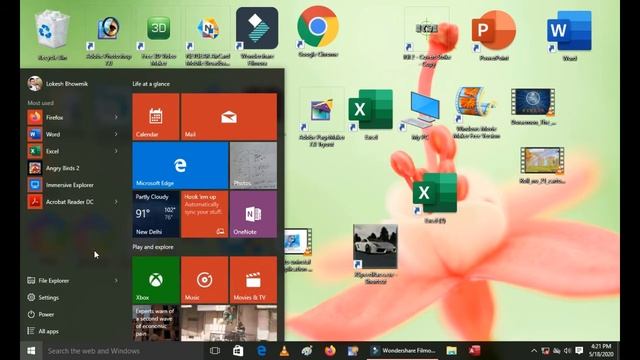Image resolution: width=640 pixels, height=360 pixels.
Task: Click the volume icon in system tray
Action: coord(567,351)
